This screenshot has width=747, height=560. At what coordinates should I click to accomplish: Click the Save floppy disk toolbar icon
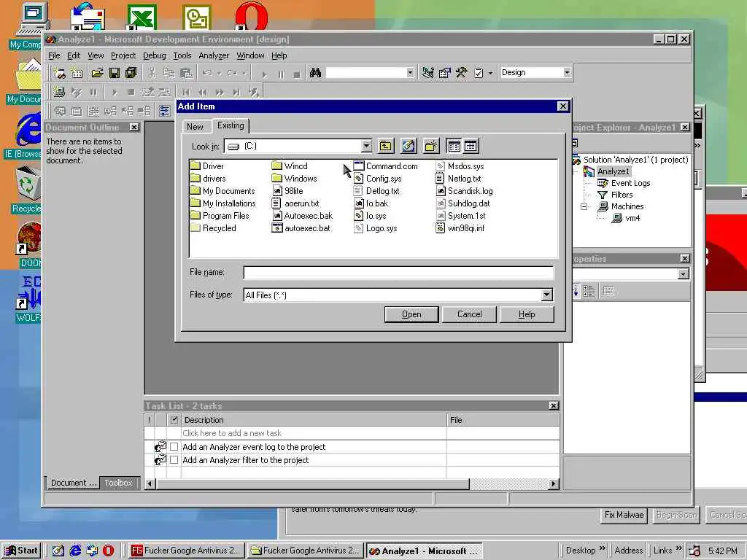[x=115, y=73]
